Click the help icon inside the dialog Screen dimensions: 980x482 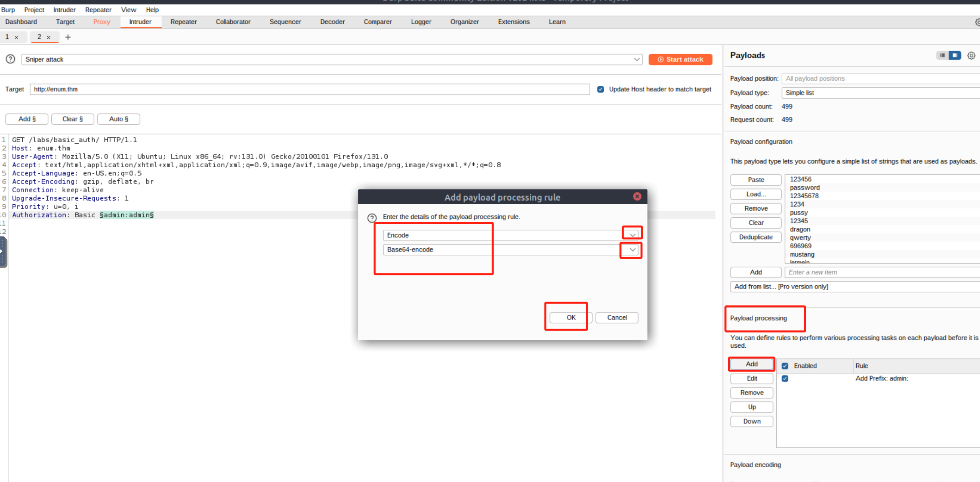pos(371,217)
